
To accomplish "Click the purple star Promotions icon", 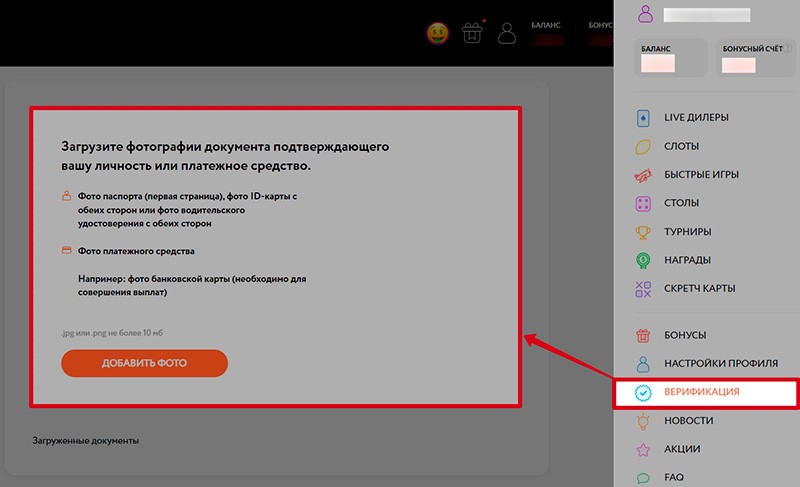I will (x=643, y=450).
